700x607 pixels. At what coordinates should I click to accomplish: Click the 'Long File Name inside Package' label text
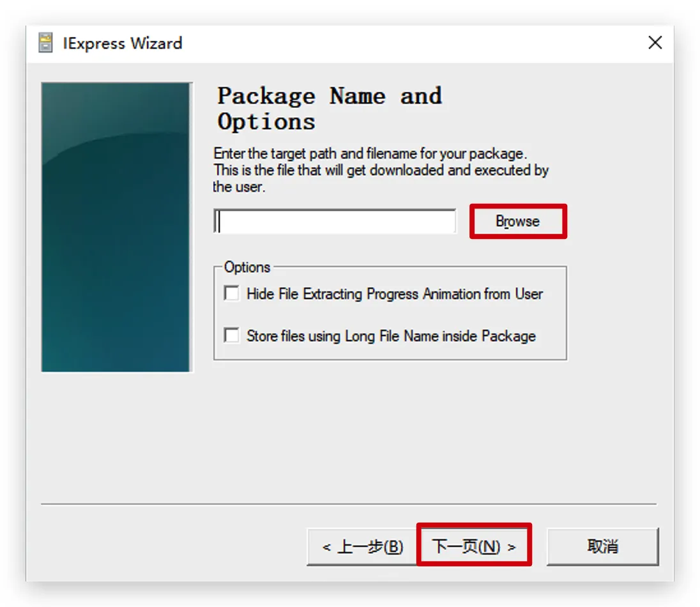[391, 336]
